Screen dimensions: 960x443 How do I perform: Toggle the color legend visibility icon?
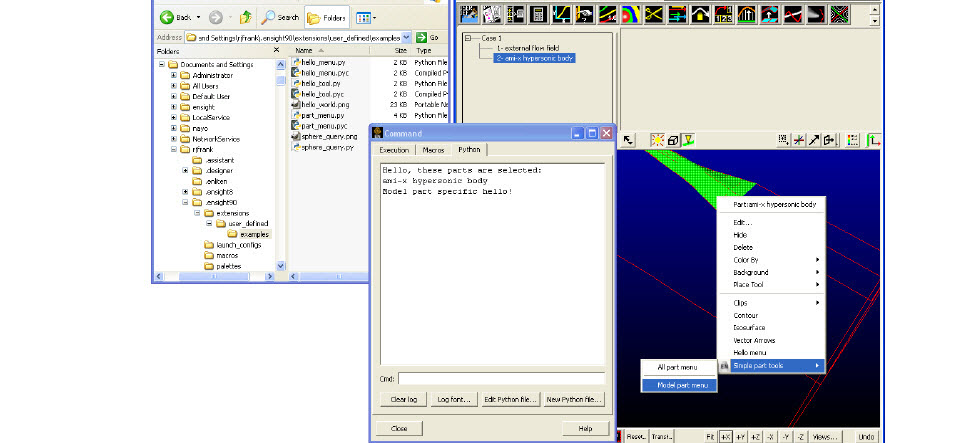coord(853,140)
